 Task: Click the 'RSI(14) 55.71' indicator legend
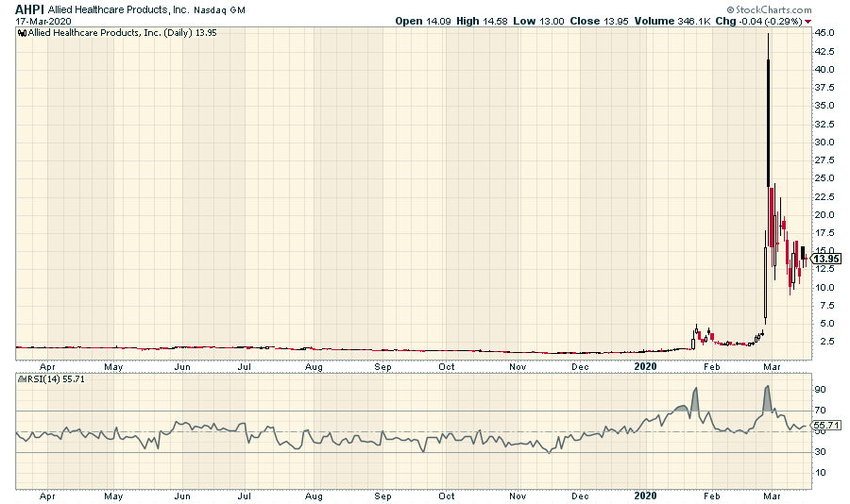click(x=54, y=379)
